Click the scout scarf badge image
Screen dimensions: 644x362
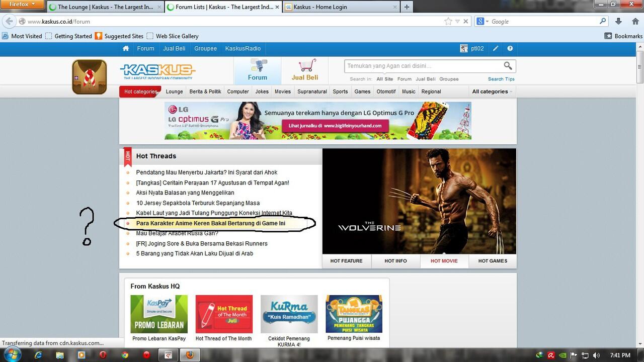(89, 76)
